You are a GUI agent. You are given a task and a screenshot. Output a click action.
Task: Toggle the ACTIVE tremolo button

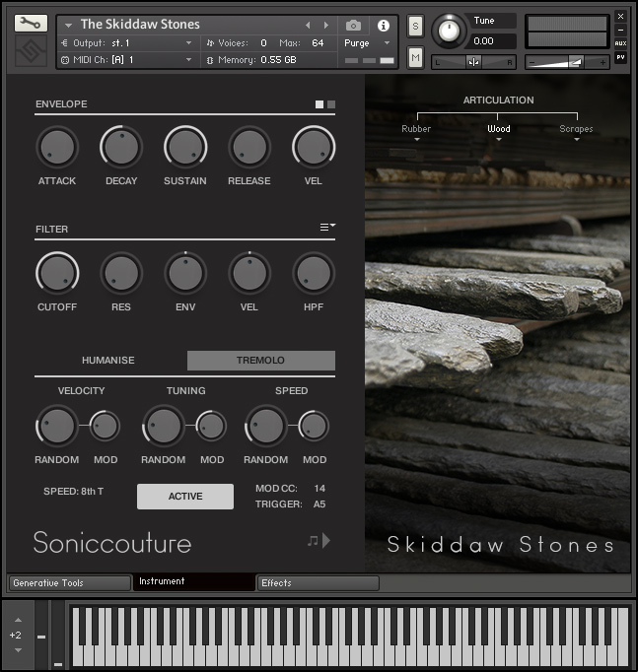click(185, 497)
